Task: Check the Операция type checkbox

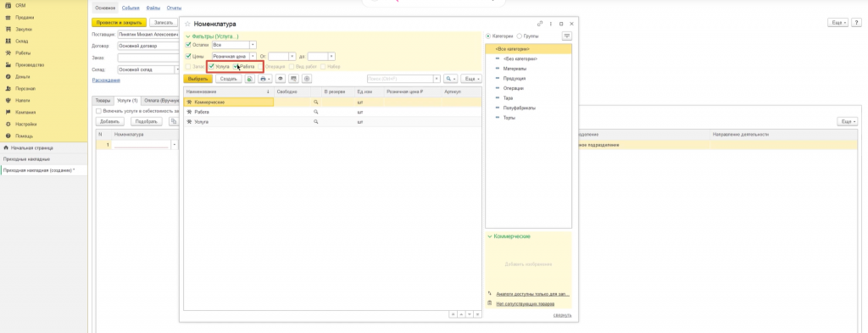Action: click(x=261, y=66)
